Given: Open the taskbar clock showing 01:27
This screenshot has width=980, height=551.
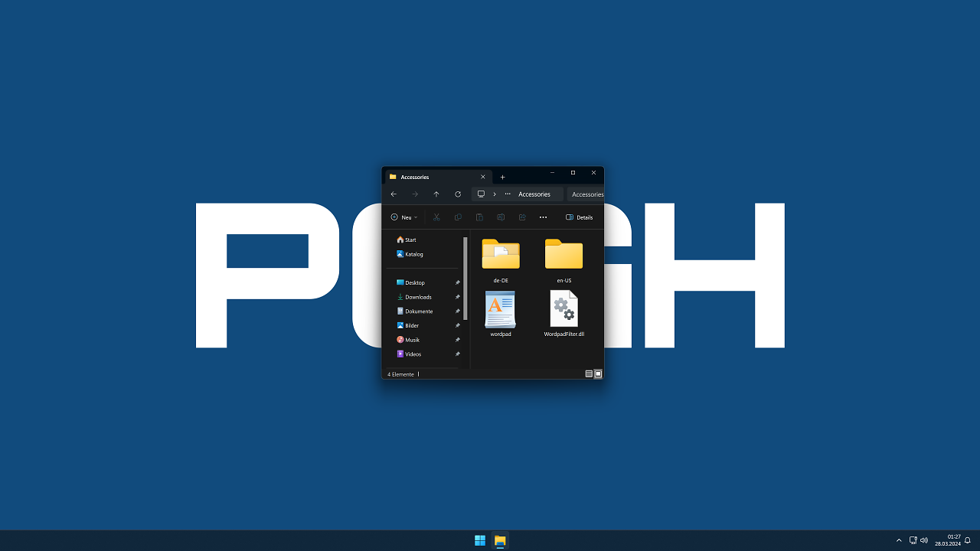Looking at the screenshot, I should pos(948,540).
